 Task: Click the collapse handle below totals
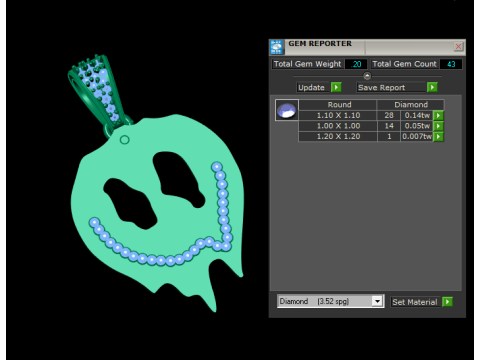367,76
